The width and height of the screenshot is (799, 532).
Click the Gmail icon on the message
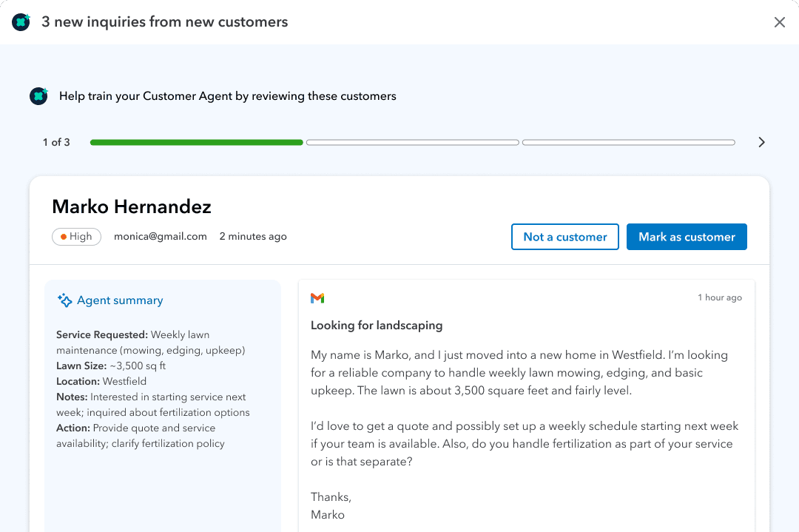point(317,298)
